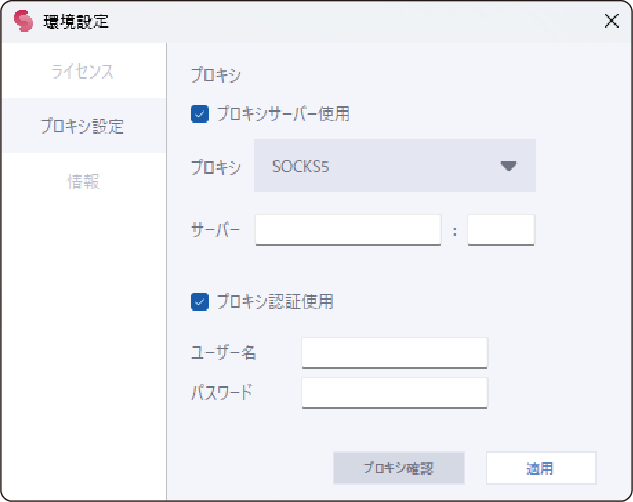
Task: Click the サーバー label text
Action: click(x=215, y=230)
